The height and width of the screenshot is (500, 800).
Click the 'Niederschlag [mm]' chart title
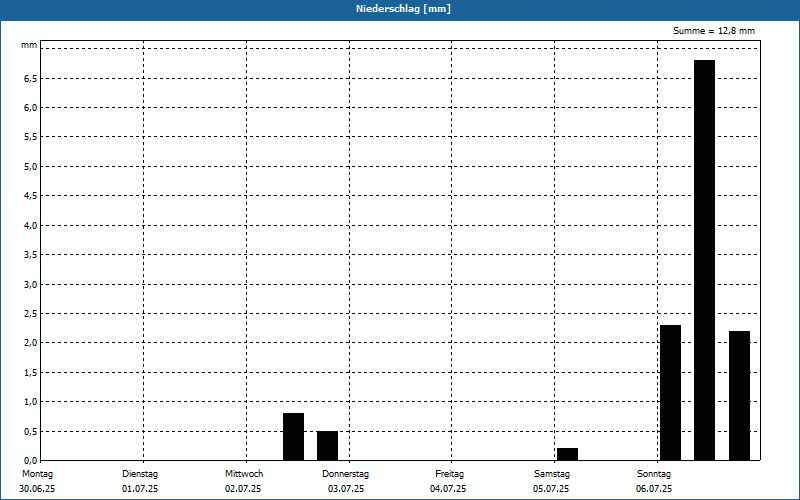(x=403, y=9)
